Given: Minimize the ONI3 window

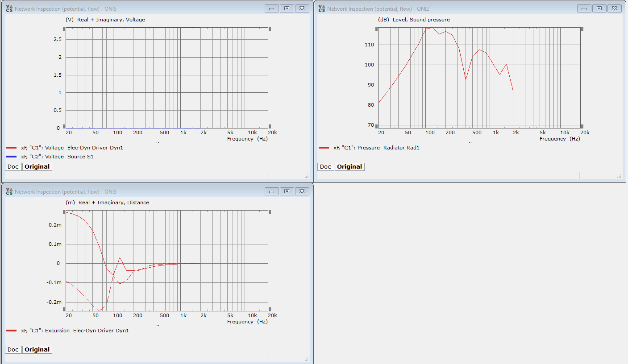Looking at the screenshot, I should pyautogui.click(x=272, y=191).
